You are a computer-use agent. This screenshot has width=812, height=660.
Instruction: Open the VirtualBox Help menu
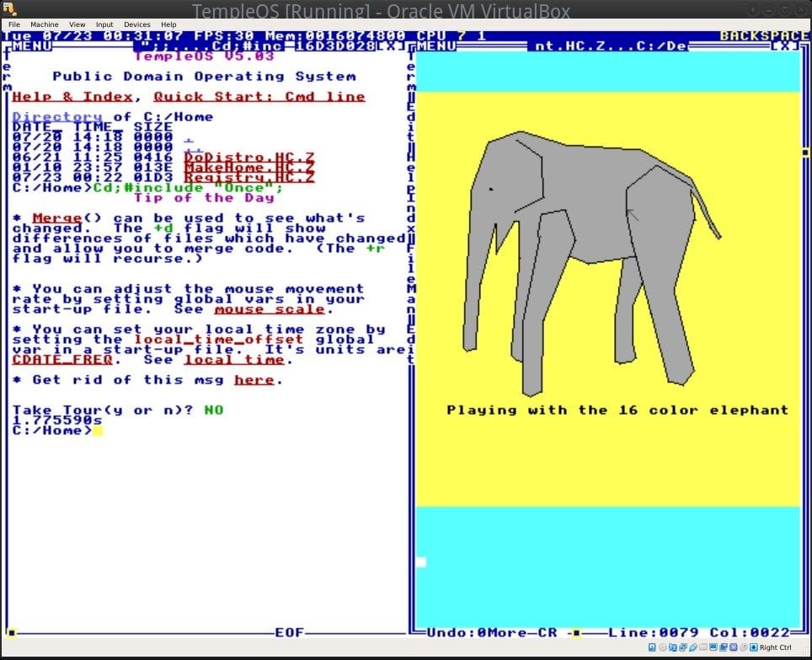pyautogui.click(x=168, y=24)
